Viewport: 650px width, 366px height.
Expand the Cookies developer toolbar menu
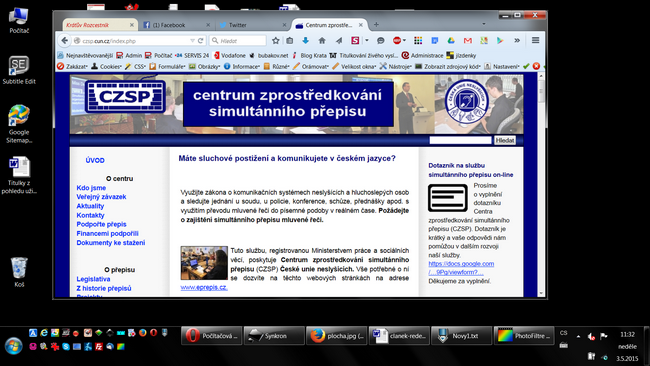pos(107,66)
